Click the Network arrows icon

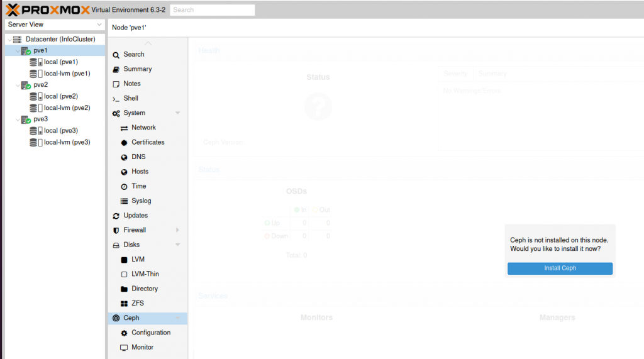pyautogui.click(x=124, y=128)
